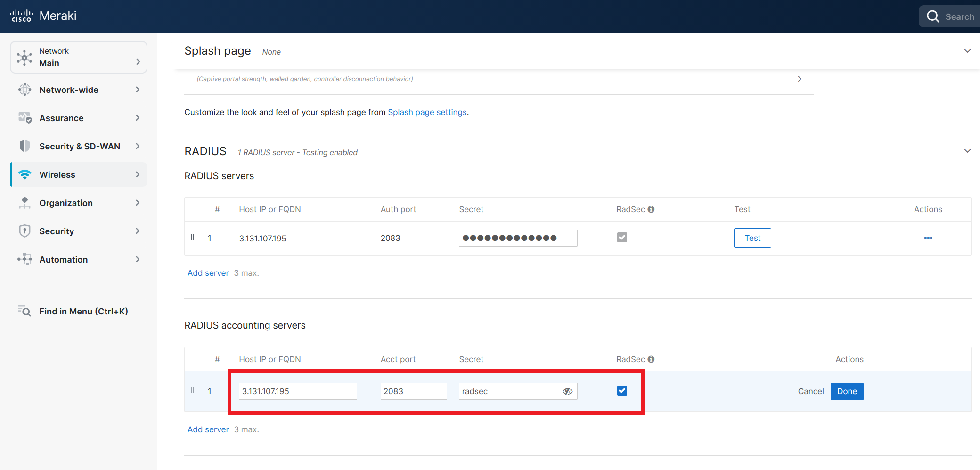Open the Automation menu
The width and height of the screenshot is (980, 470).
coord(79,259)
